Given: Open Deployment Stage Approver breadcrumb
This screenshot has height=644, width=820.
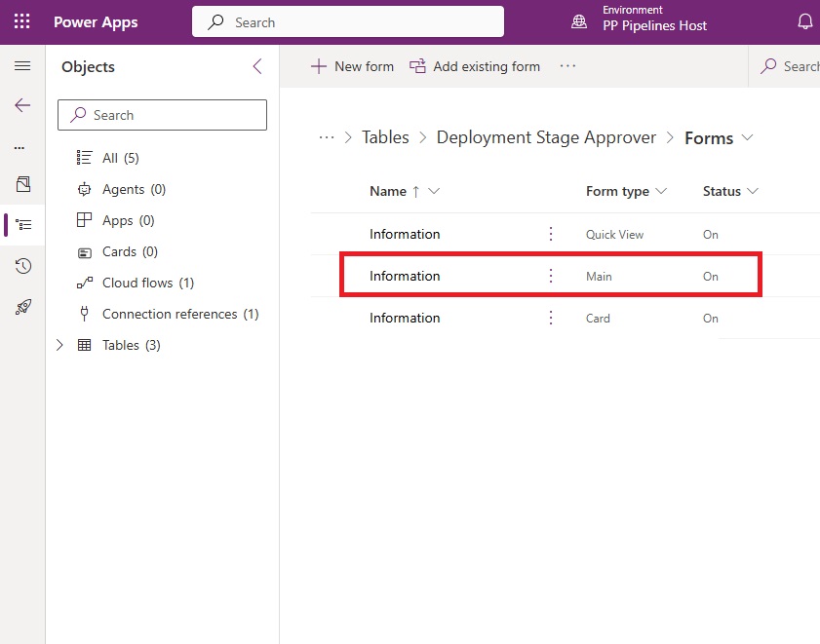Looking at the screenshot, I should pyautogui.click(x=546, y=137).
